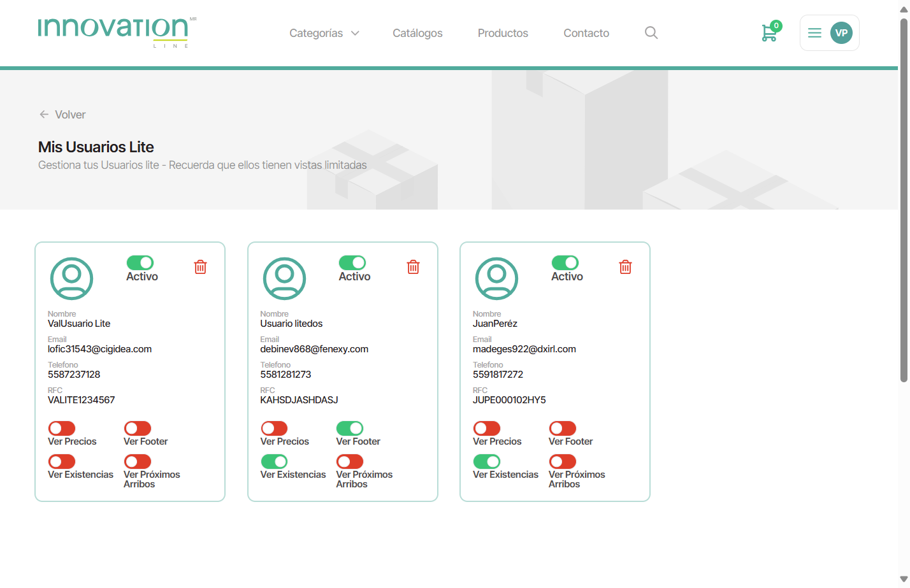Click the name JuanPeréz
The image size is (910, 588).
coord(495,324)
